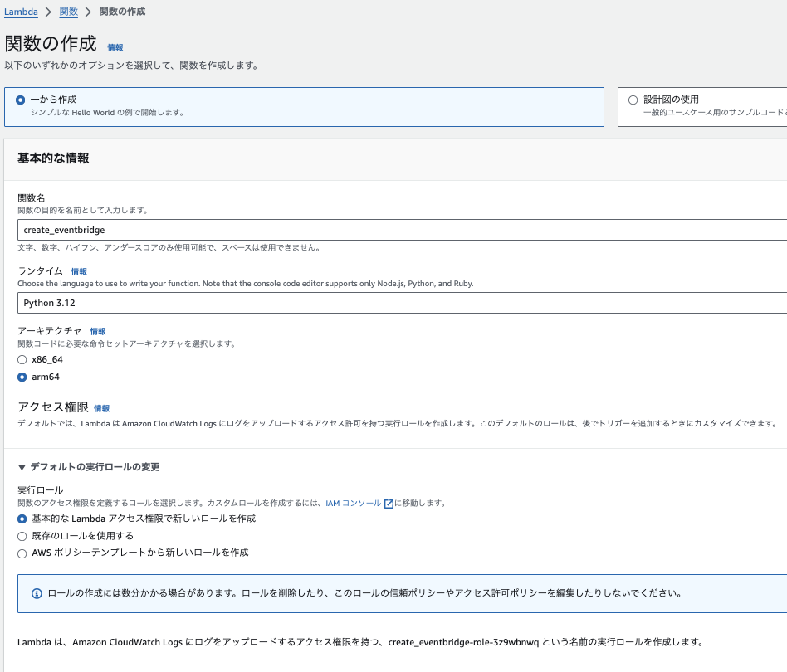Select 基本的な Lambda アクセス権限で新しいロールを作成

(x=22, y=518)
